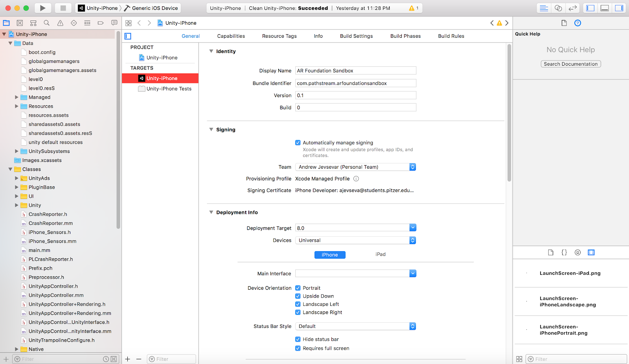The image size is (629, 364).
Task: Stop the running task
Action: point(63,8)
